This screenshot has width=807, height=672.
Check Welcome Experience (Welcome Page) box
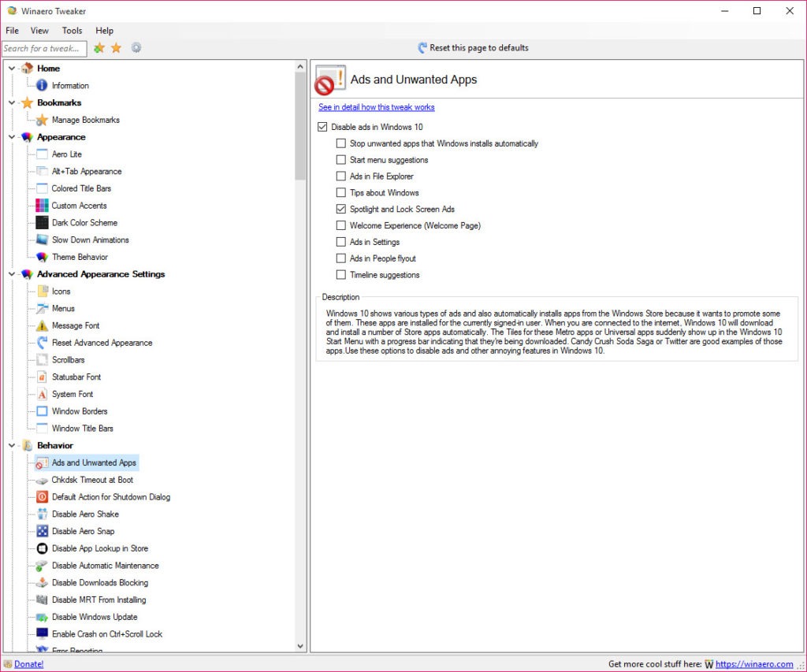(340, 225)
